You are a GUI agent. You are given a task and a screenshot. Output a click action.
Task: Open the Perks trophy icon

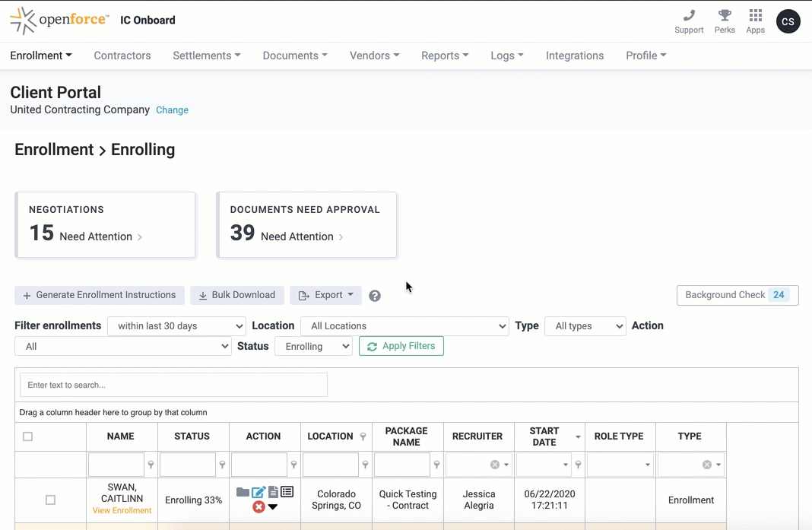pos(725,16)
